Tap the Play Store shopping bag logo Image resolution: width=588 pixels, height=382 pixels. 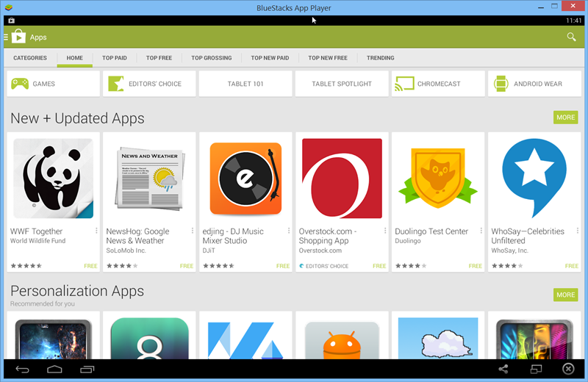coord(18,37)
